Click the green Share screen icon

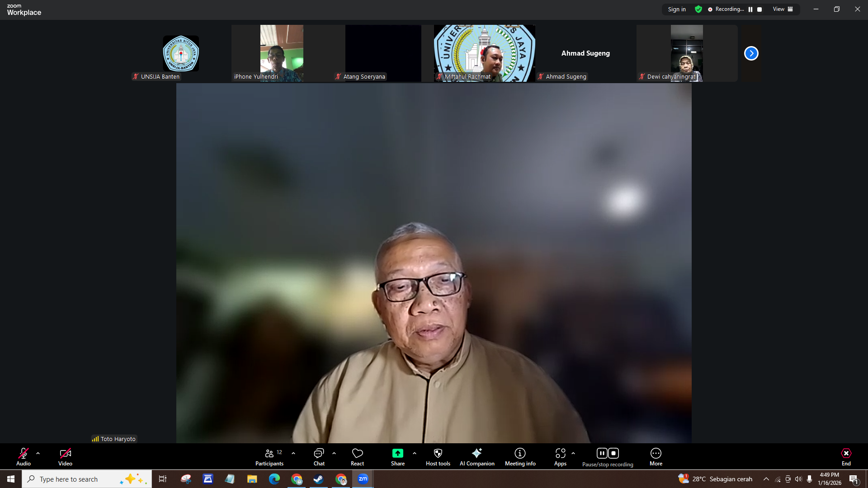point(397,454)
